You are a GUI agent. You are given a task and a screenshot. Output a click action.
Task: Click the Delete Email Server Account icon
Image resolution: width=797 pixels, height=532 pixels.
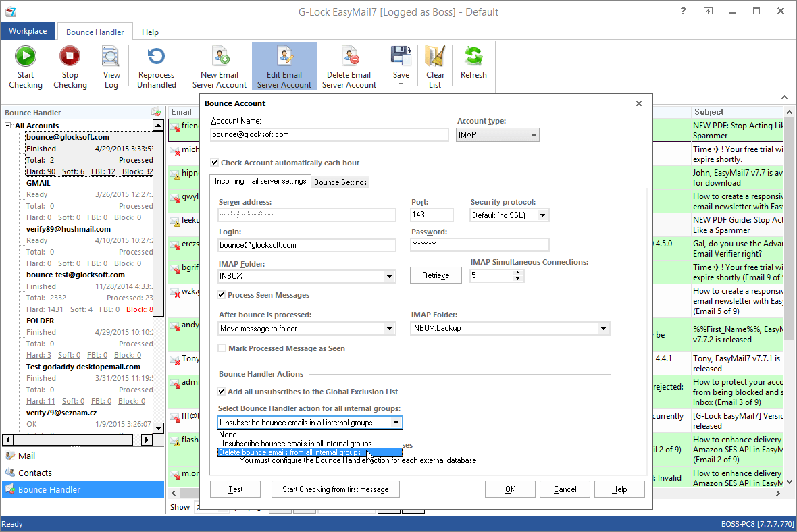pos(349,57)
